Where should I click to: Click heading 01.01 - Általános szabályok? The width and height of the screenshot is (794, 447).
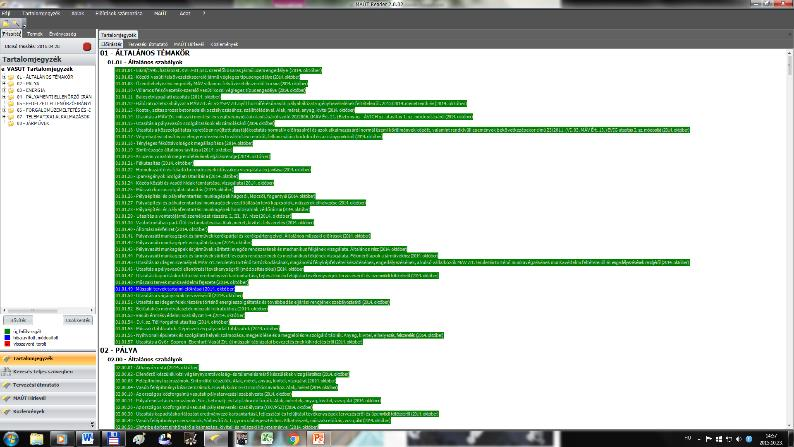tap(145, 62)
